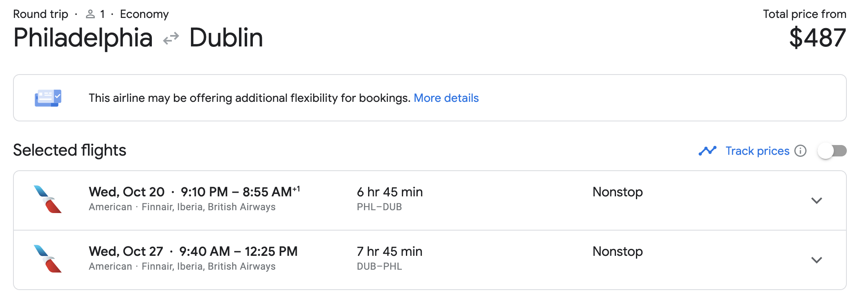Toggle price tracking off after enabling
Viewport: 868px width, 299px height.
point(832,150)
